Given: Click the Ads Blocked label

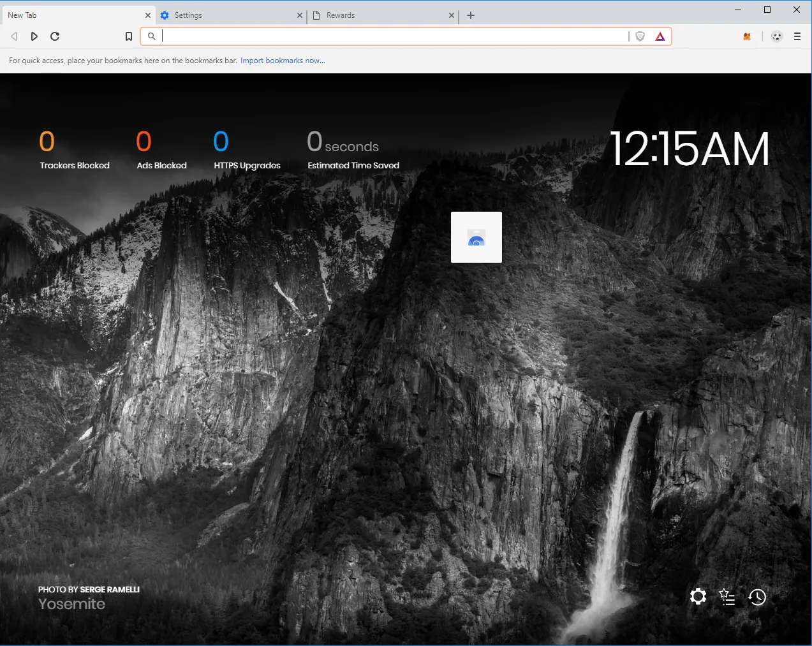Looking at the screenshot, I should click(x=162, y=165).
